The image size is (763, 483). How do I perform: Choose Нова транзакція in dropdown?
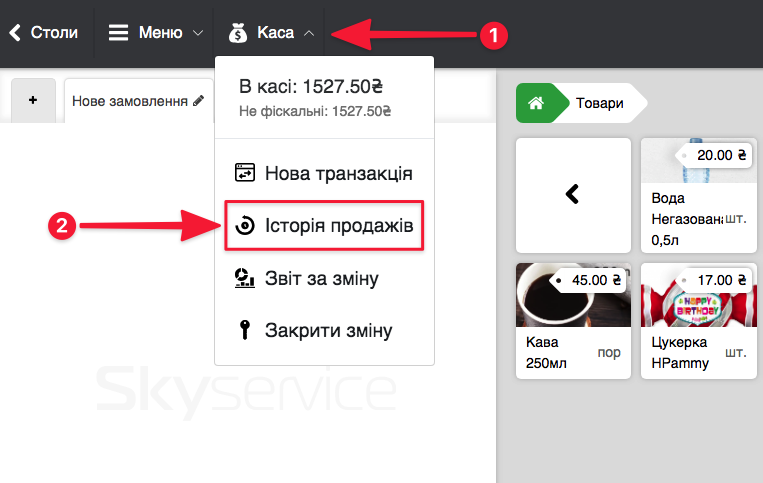[338, 173]
